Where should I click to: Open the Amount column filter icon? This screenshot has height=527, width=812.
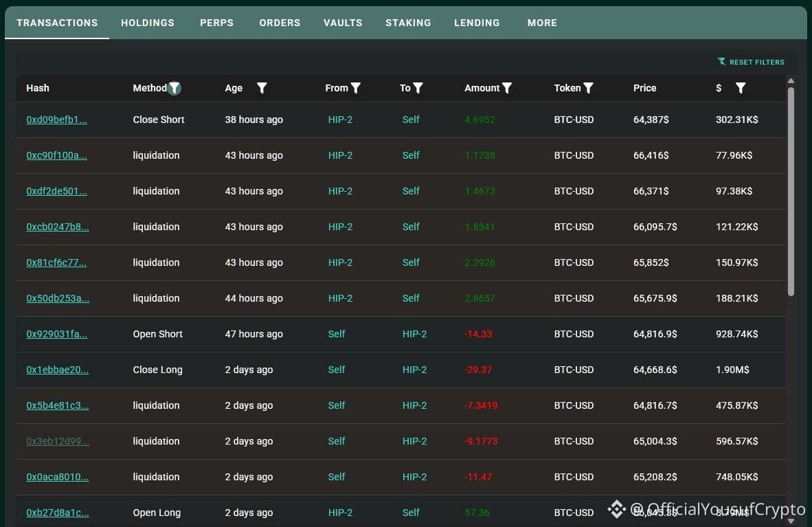point(507,88)
